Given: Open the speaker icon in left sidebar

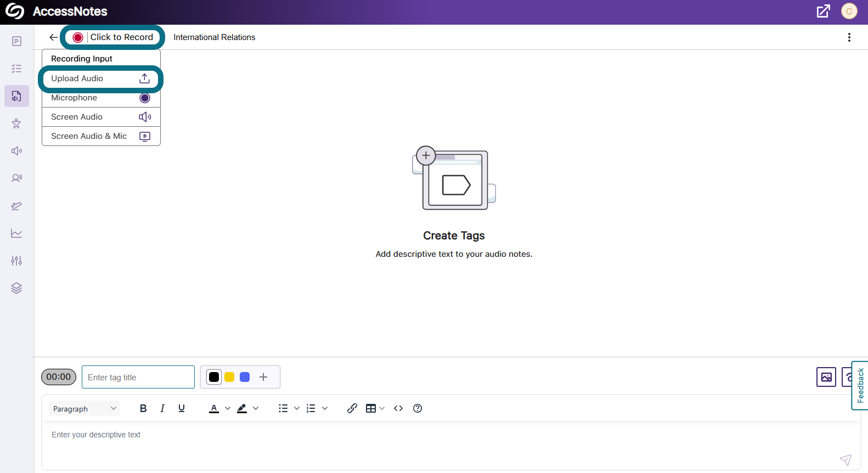Looking at the screenshot, I should click(17, 151).
